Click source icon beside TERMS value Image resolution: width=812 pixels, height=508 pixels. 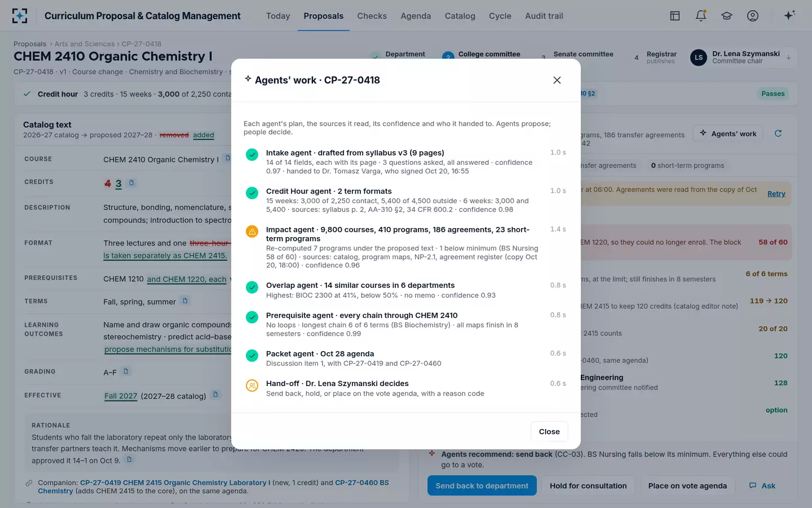(x=185, y=301)
